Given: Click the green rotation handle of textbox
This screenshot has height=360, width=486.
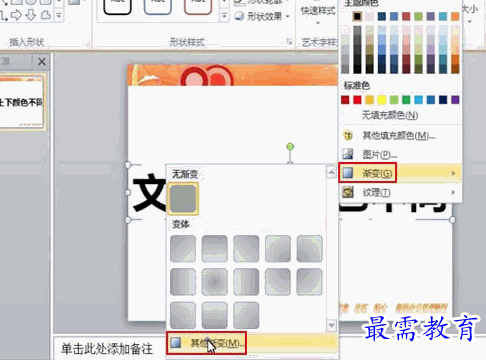Looking at the screenshot, I should tap(290, 146).
